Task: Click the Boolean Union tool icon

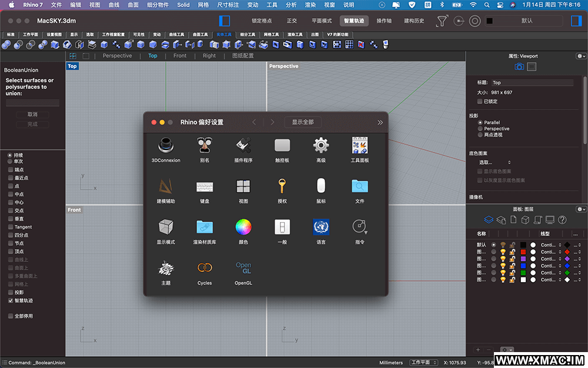Action: [x=6, y=45]
